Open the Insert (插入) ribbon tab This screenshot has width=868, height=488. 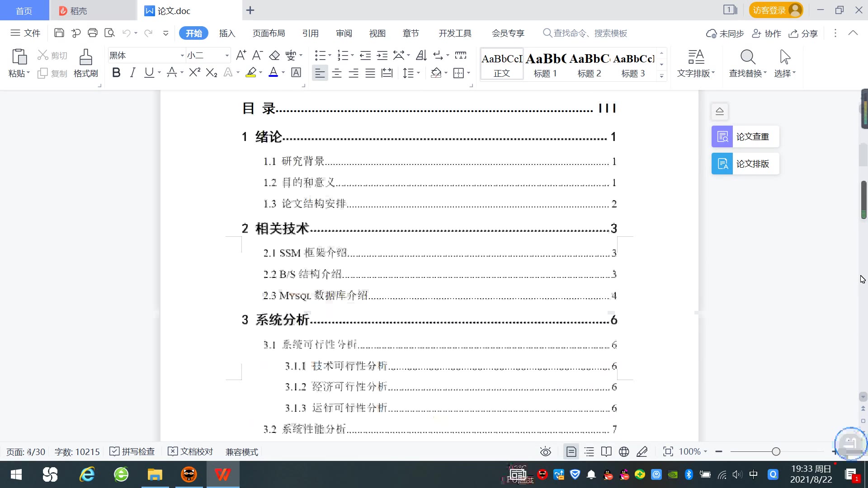click(x=227, y=33)
